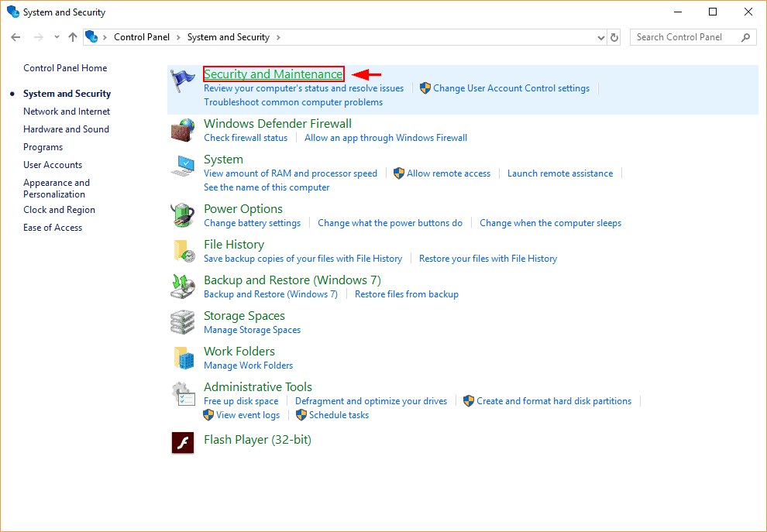Click the System heading link
The image size is (767, 532).
223,160
